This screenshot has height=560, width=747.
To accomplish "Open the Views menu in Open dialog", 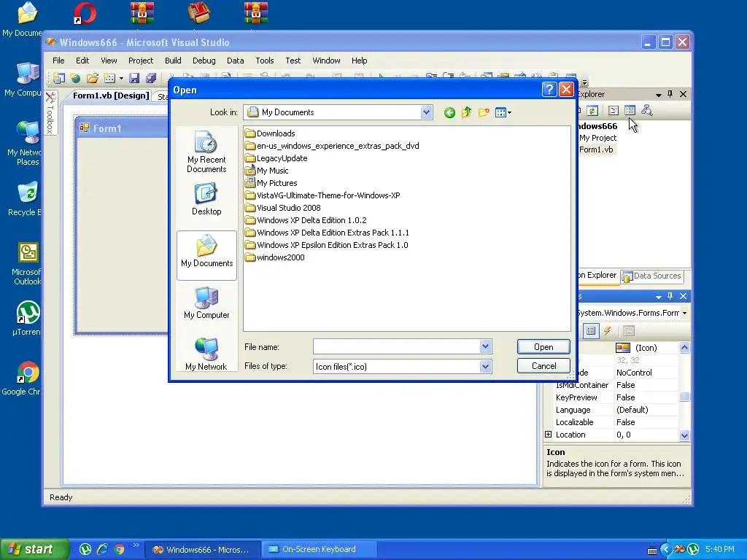I will click(503, 112).
